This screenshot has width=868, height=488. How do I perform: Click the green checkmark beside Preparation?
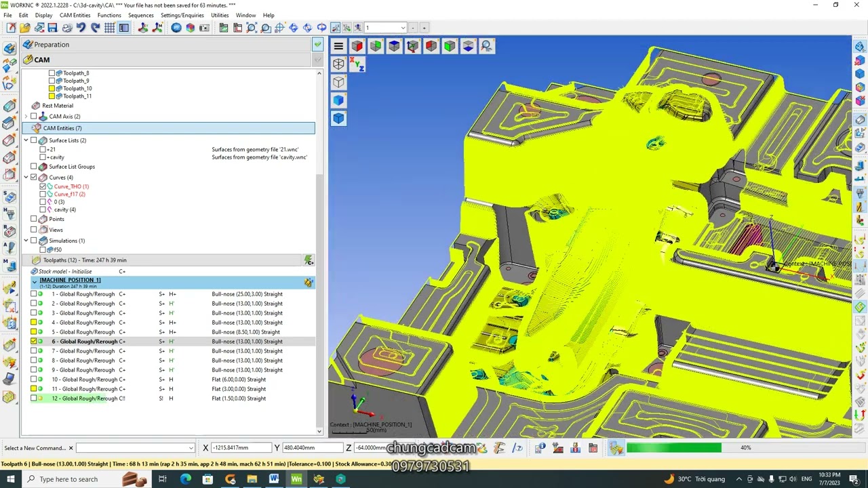(317, 45)
